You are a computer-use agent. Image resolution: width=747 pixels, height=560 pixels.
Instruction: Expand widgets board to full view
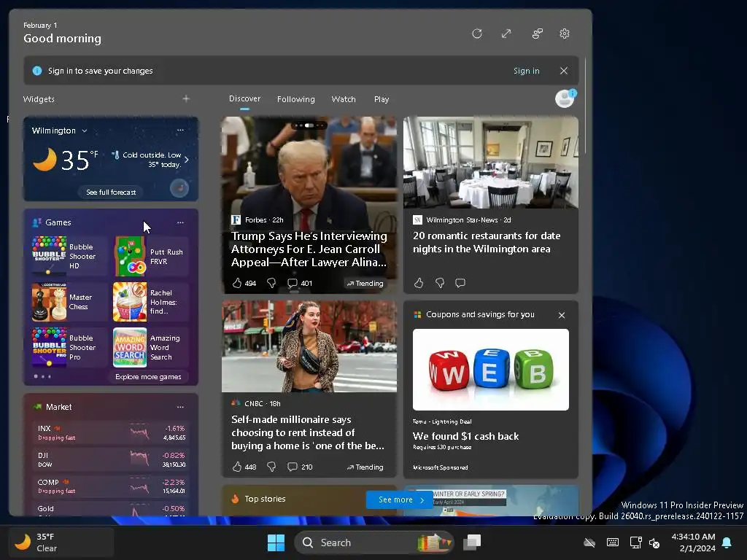[x=506, y=34]
